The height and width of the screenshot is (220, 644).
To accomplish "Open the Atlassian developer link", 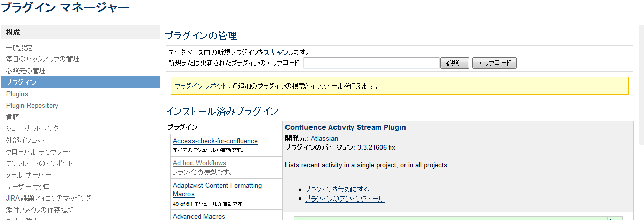I will click(x=324, y=138).
